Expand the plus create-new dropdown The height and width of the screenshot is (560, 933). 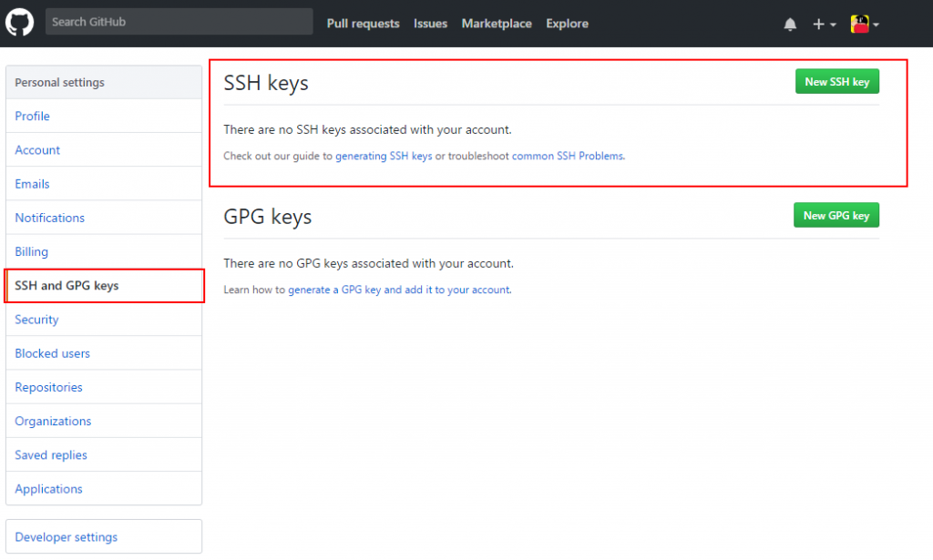824,25
